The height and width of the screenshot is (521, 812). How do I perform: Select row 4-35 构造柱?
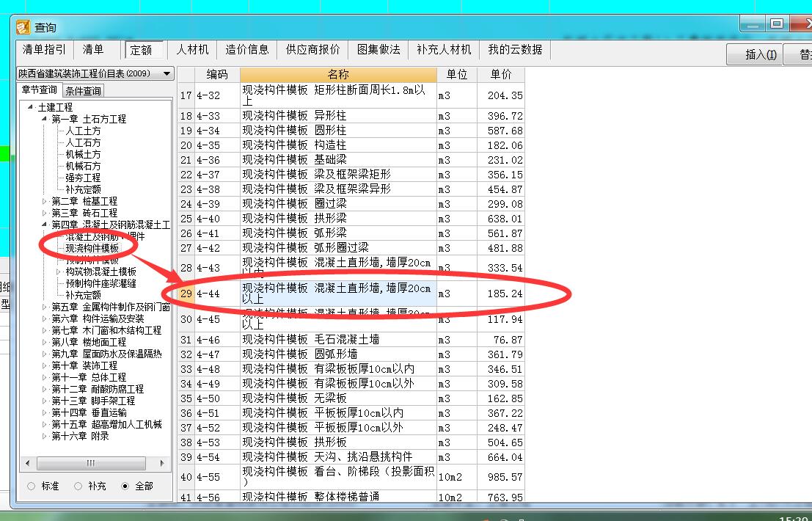pyautogui.click(x=351, y=145)
